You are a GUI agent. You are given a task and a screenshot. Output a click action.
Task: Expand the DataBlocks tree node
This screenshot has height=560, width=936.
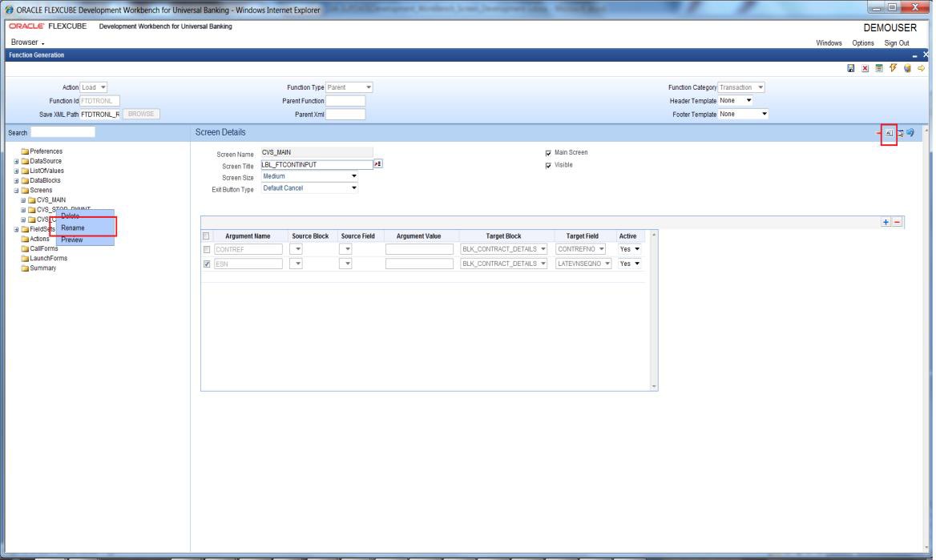tap(17, 181)
